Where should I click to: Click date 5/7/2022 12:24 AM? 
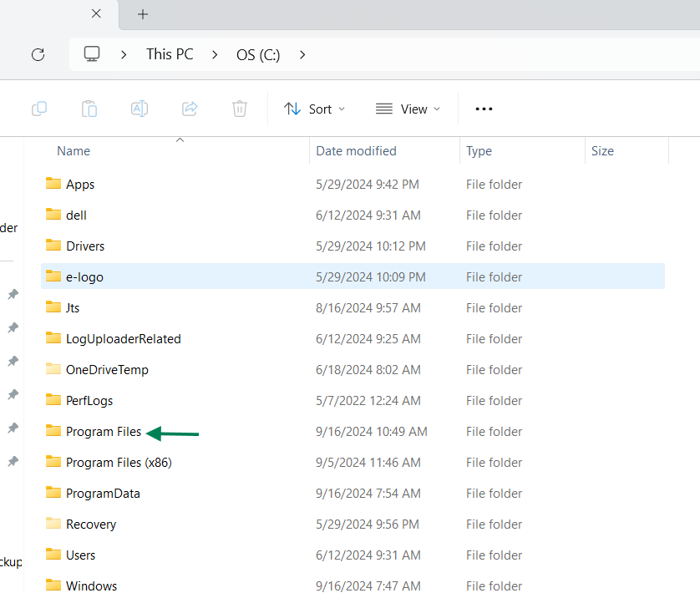[x=368, y=401]
